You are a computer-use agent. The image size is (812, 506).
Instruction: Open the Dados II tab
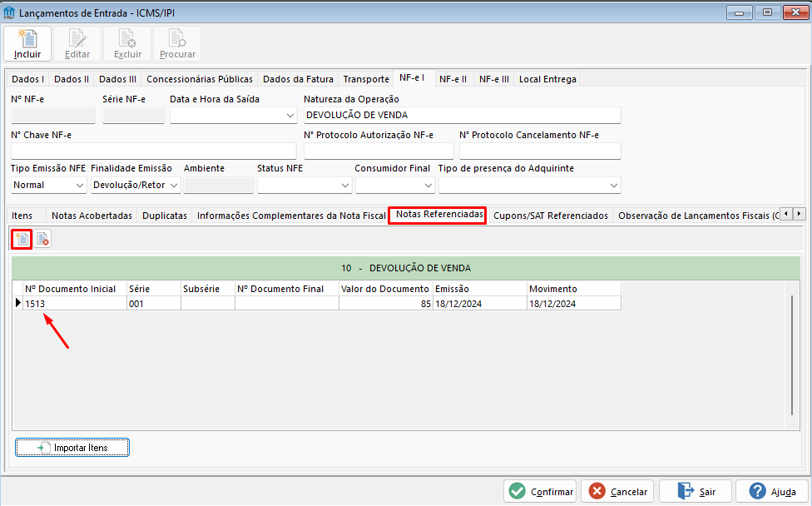(x=72, y=79)
